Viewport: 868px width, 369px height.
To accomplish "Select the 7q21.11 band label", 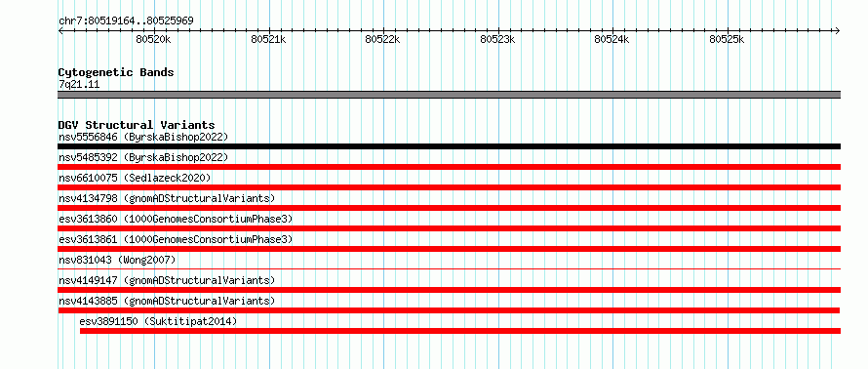I will pos(79,85).
